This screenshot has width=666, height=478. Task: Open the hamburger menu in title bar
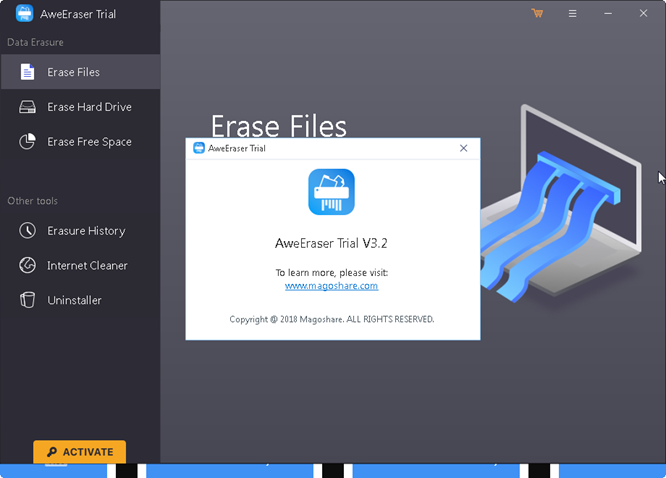[573, 14]
